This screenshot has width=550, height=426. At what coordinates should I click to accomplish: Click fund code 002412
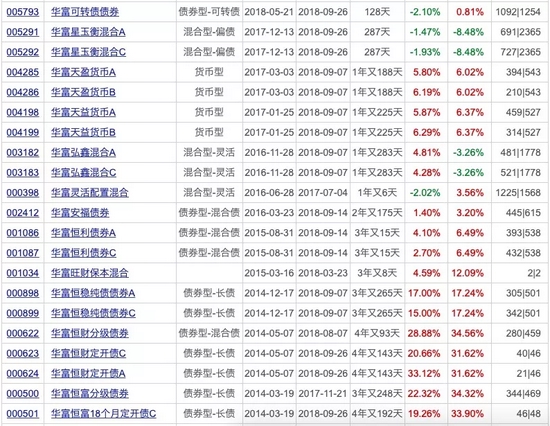click(x=23, y=213)
